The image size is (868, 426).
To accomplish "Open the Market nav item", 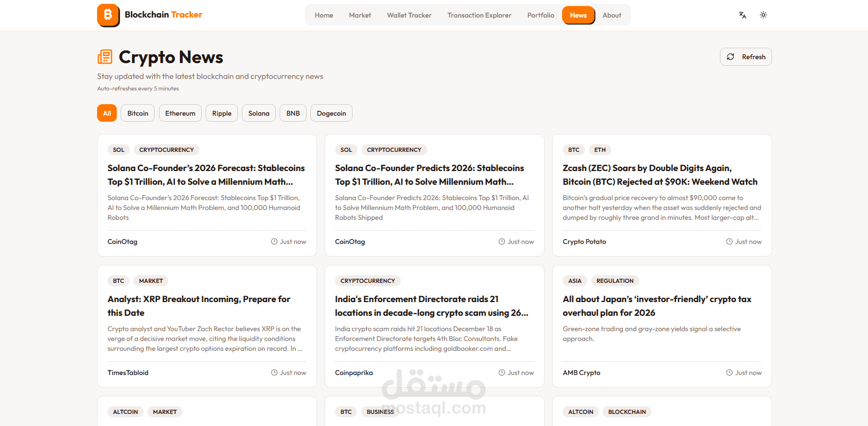I will (x=360, y=15).
